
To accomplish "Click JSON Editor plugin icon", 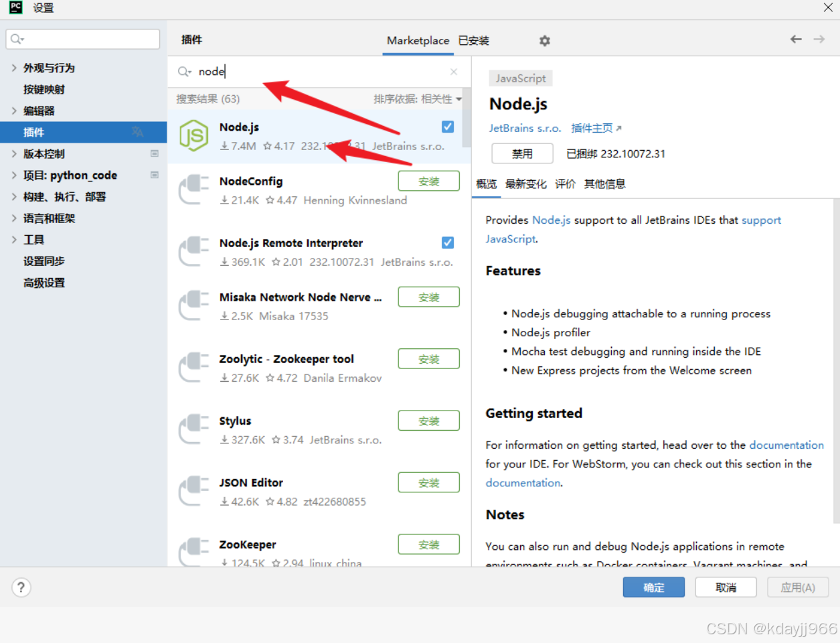I will (193, 491).
